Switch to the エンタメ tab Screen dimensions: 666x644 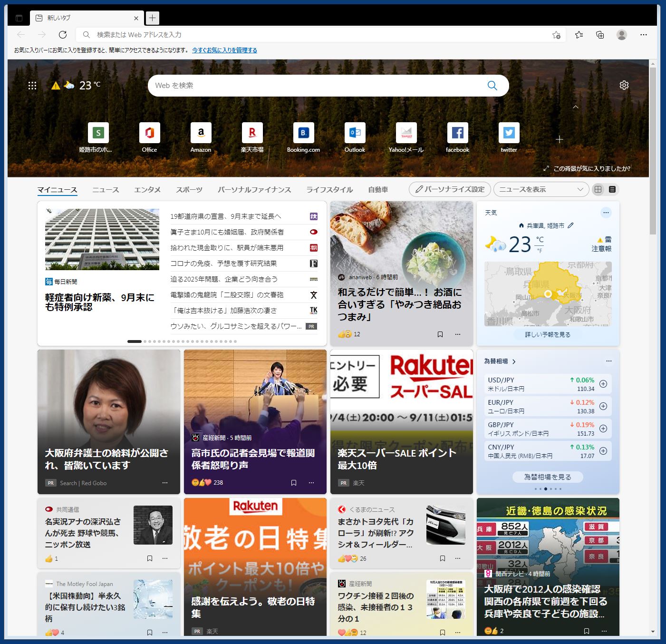147,190
